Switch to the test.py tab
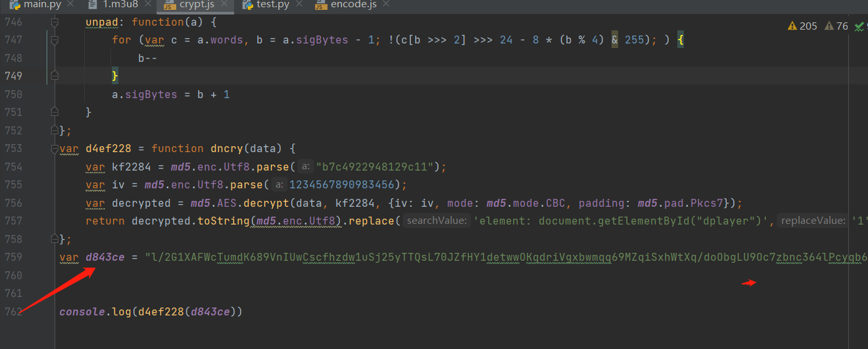The image size is (868, 349). [x=271, y=5]
